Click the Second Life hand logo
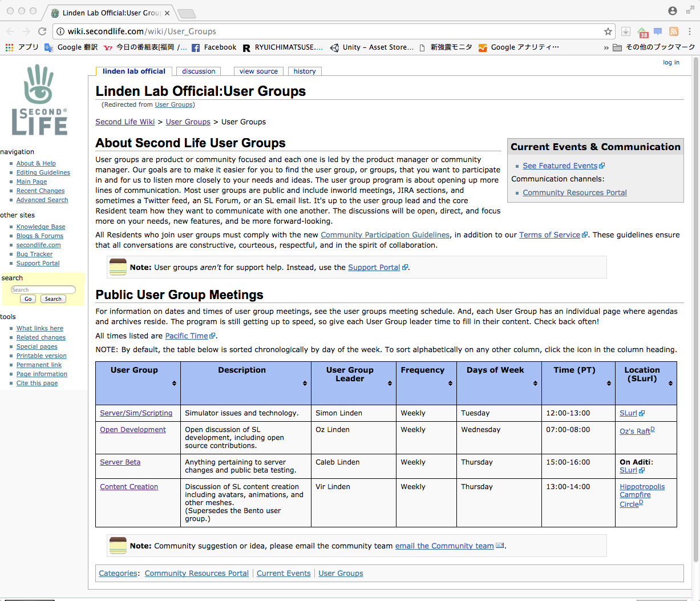Viewport: 700px width, 601px height. pos(39,100)
